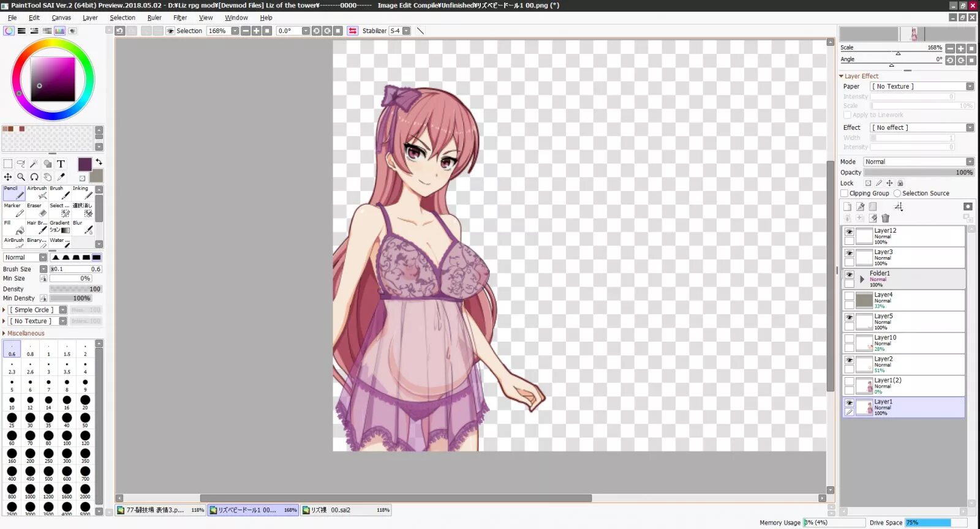
Task: Select the Hand pan tool
Action: point(47,177)
